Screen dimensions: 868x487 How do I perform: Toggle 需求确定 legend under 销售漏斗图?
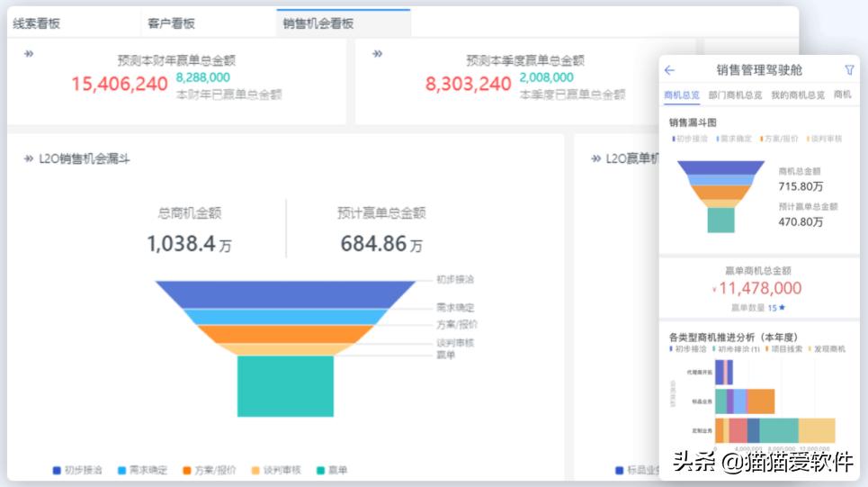pyautogui.click(x=734, y=139)
